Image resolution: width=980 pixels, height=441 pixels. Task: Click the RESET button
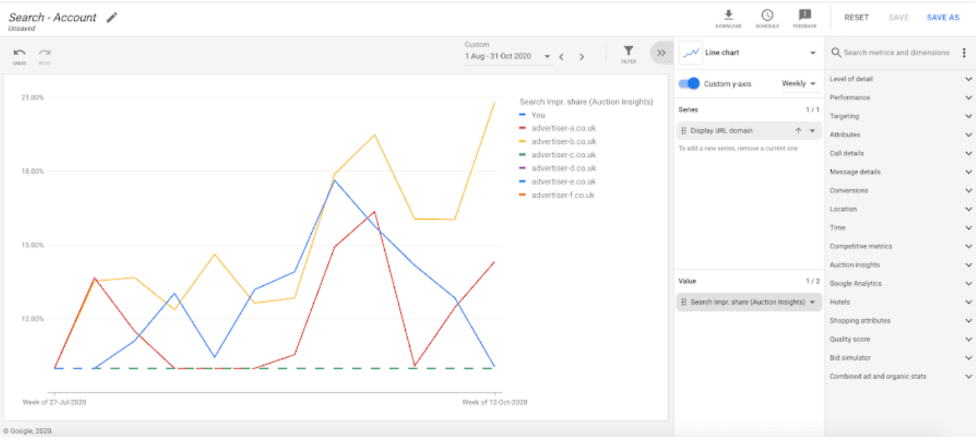pos(855,17)
